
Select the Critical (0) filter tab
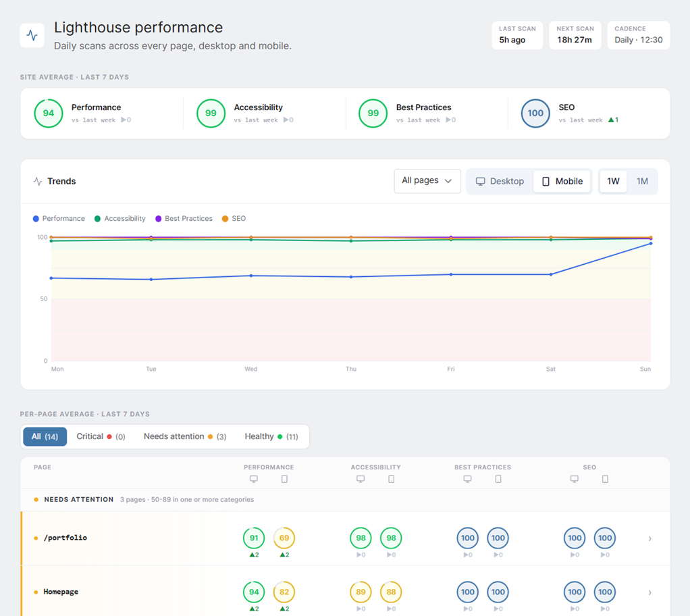tap(101, 437)
